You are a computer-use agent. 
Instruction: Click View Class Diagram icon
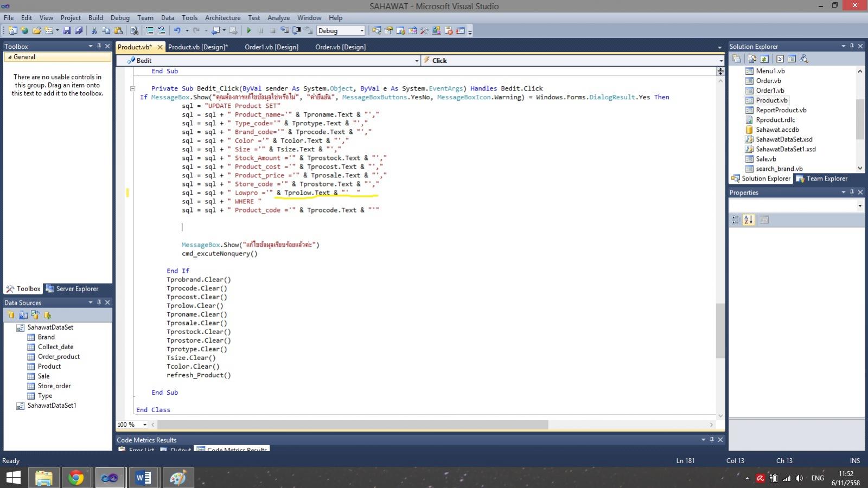[804, 59]
